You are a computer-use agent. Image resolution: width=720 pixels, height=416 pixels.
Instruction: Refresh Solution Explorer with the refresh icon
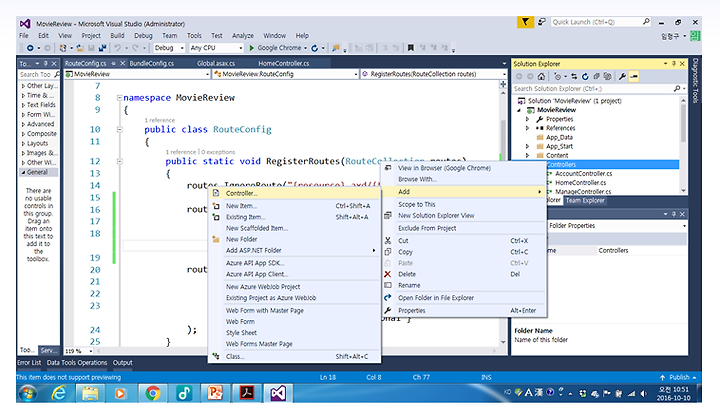point(585,77)
